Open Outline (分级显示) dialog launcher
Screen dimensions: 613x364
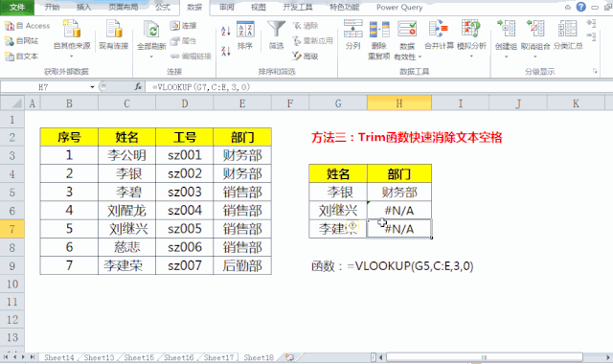tap(595, 71)
